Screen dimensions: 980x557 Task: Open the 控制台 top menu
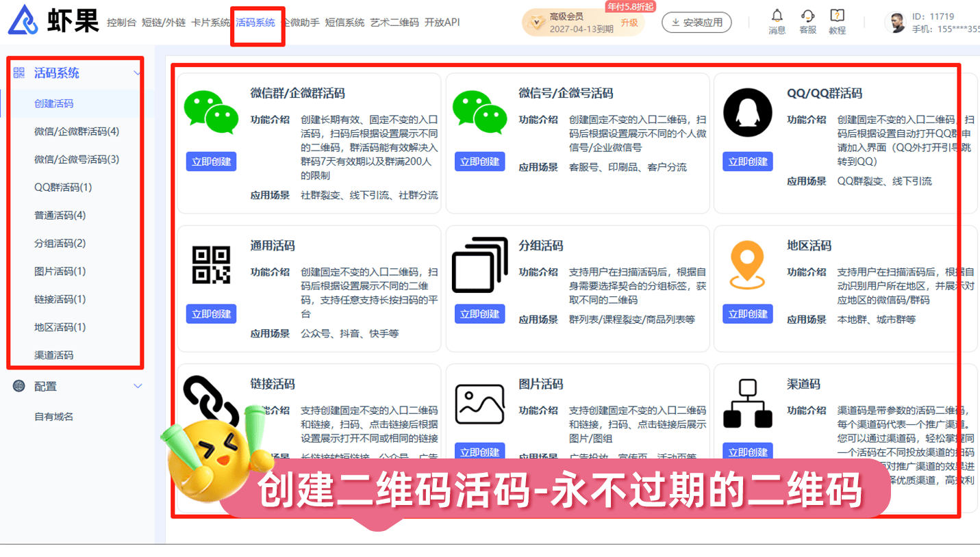tap(121, 23)
